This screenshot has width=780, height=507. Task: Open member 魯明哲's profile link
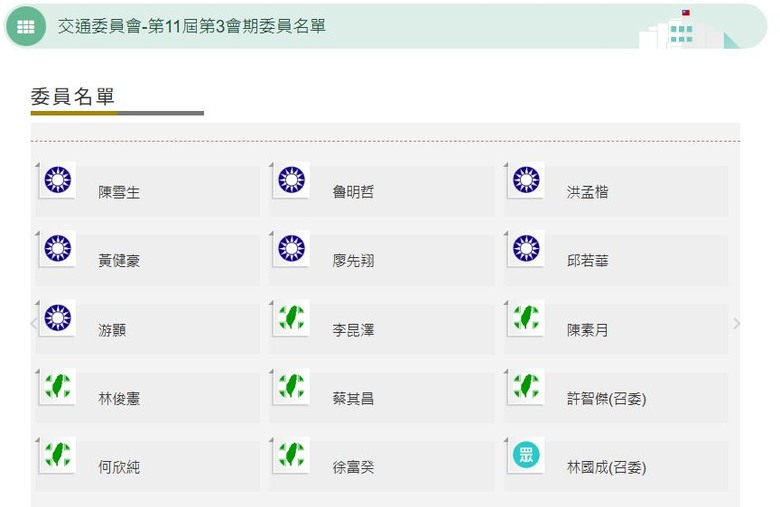point(353,192)
